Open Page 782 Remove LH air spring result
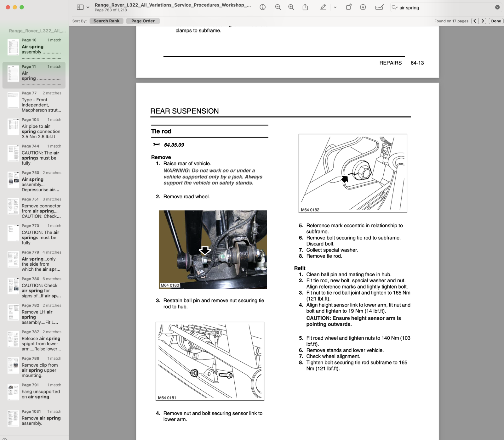 pyautogui.click(x=34, y=314)
